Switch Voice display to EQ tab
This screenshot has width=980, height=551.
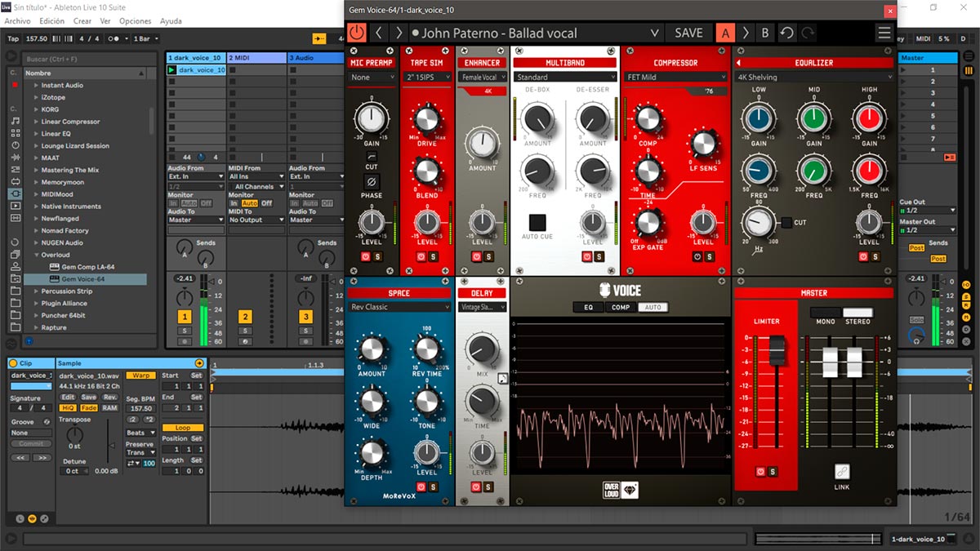point(588,308)
